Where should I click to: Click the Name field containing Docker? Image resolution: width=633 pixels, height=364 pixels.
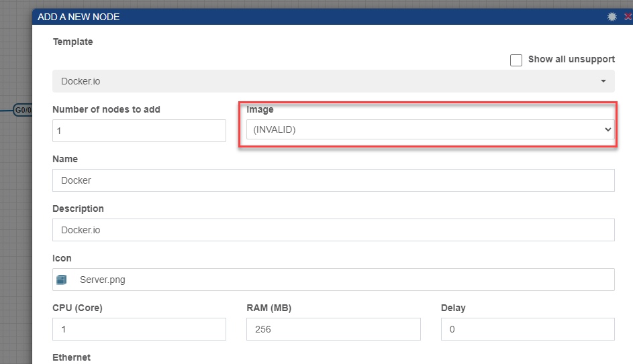tap(334, 180)
